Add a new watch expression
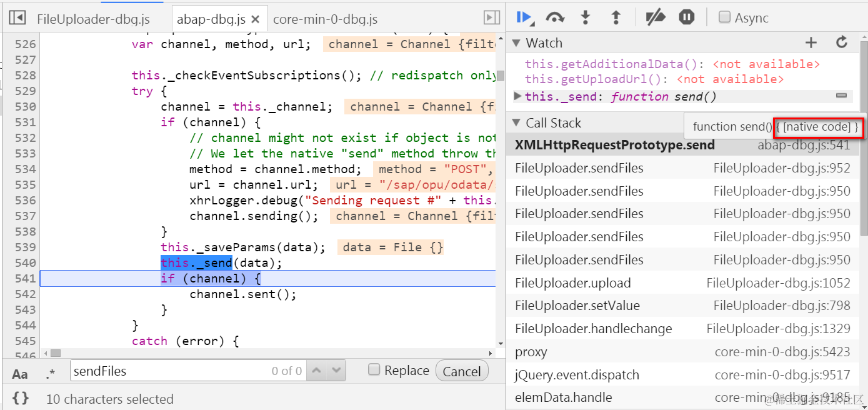Image resolution: width=868 pixels, height=410 pixels. [811, 42]
